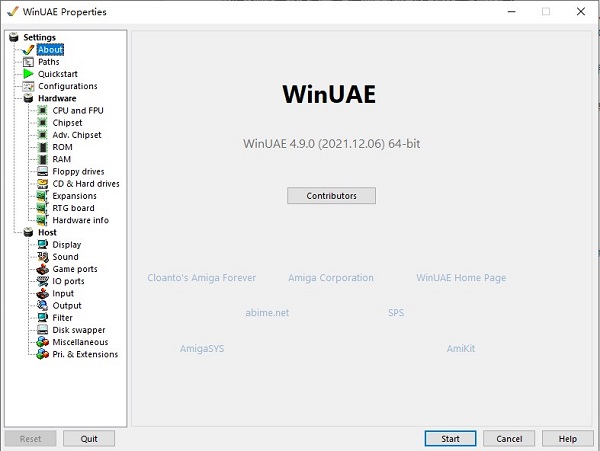Screen dimensions: 600x451
Task: Click the About checkmark icon
Action: (x=28, y=50)
